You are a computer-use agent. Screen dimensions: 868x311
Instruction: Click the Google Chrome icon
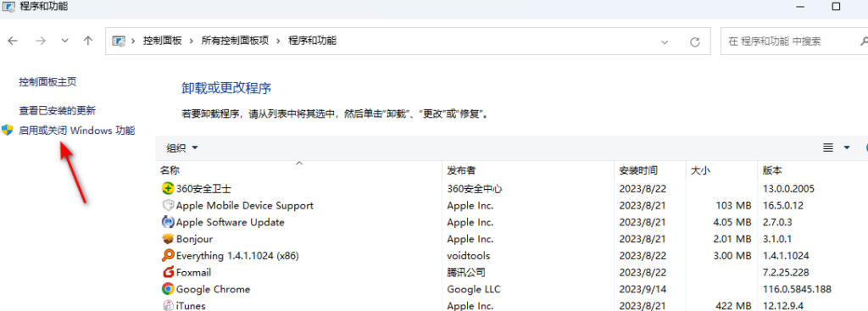click(168, 289)
